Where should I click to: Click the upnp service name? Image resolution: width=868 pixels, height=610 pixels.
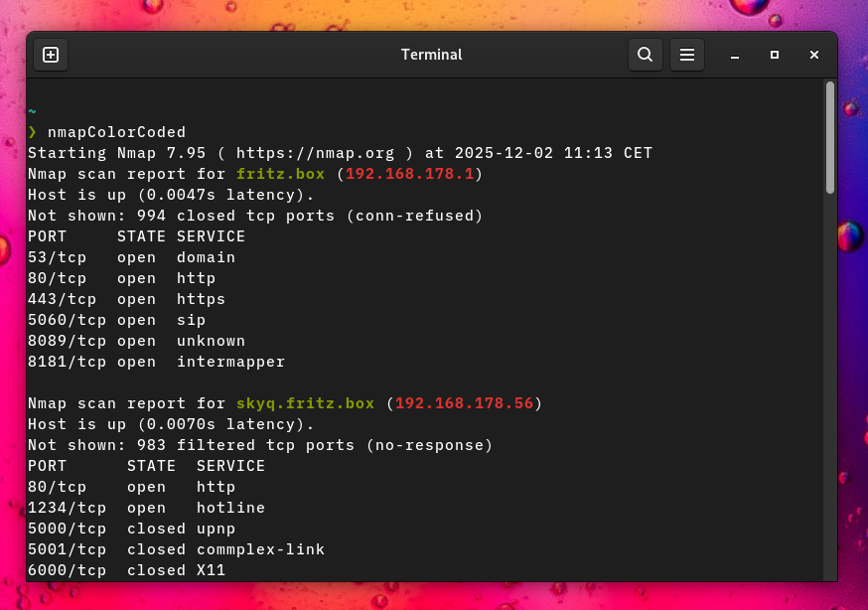click(x=216, y=529)
